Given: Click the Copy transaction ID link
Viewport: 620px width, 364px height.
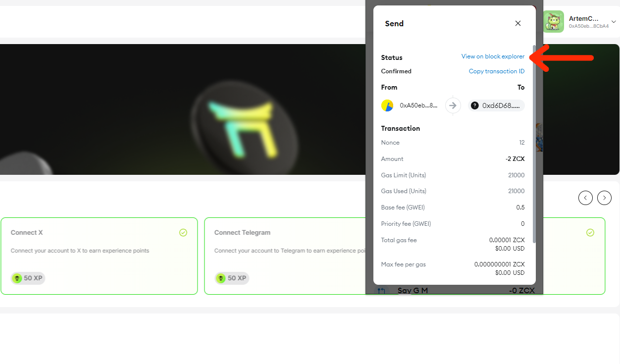Looking at the screenshot, I should [x=497, y=71].
